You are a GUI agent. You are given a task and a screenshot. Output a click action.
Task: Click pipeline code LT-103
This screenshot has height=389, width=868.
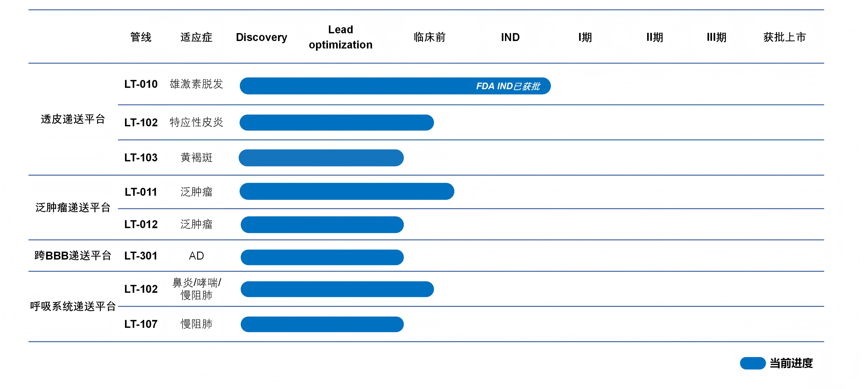pos(141,157)
